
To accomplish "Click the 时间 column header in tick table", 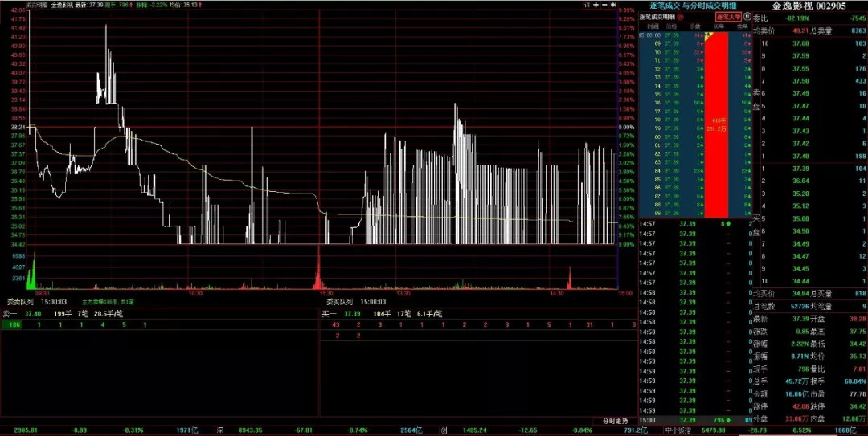I will 653,26.
